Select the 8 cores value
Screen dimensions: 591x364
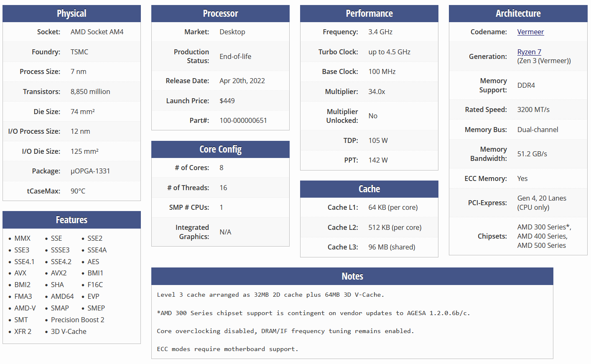222,168
